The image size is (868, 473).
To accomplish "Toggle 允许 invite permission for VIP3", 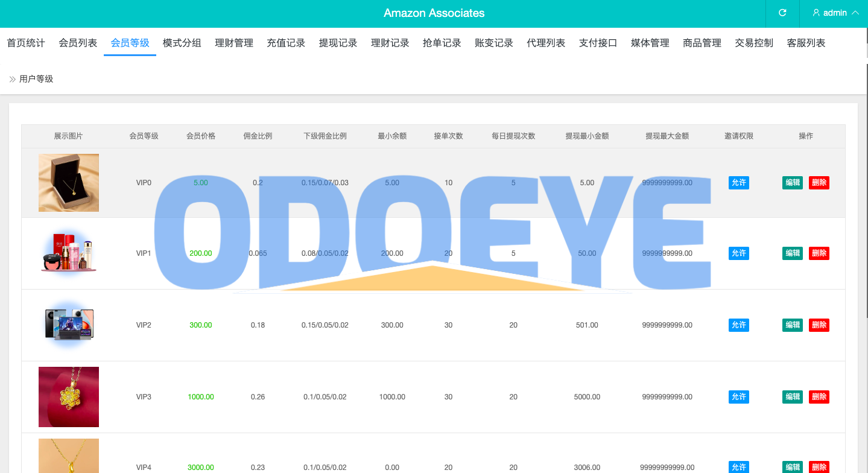I will [x=738, y=397].
